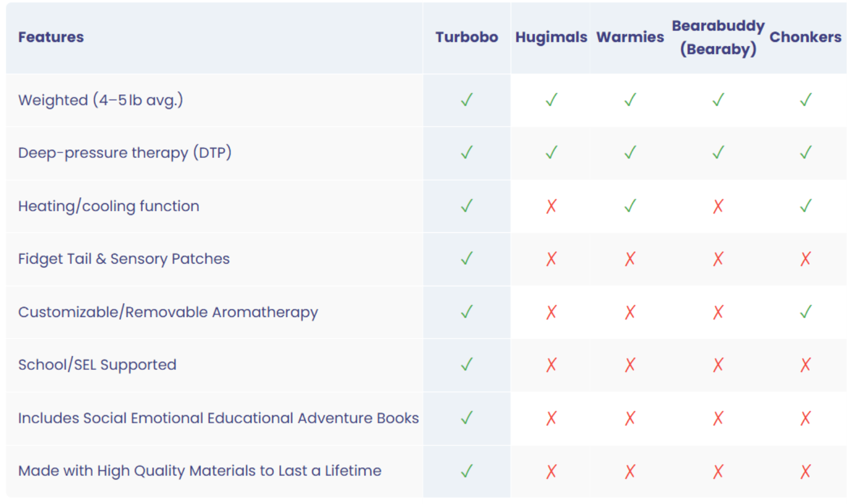Click Hugimals' red X for Customizable Aromatherapy row

click(551, 312)
